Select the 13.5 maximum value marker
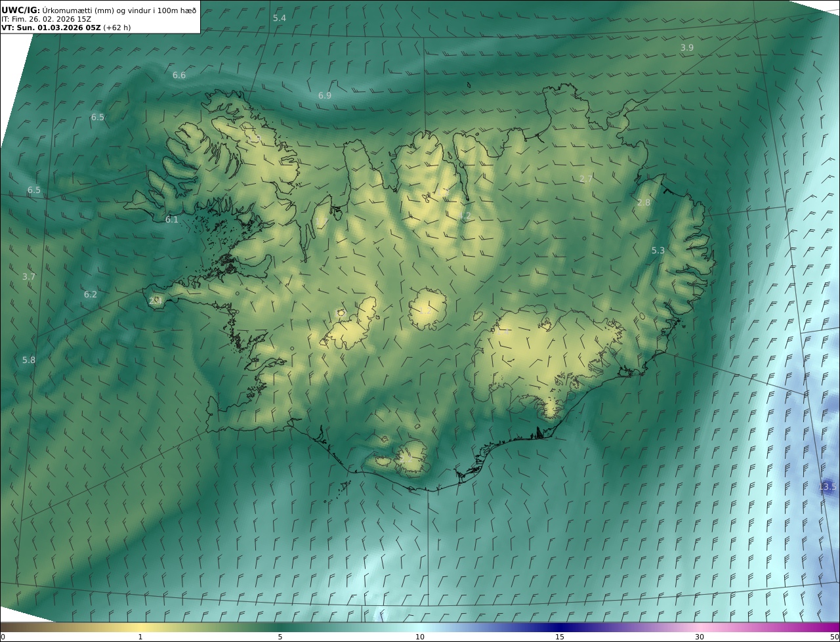840x642 pixels. (828, 487)
